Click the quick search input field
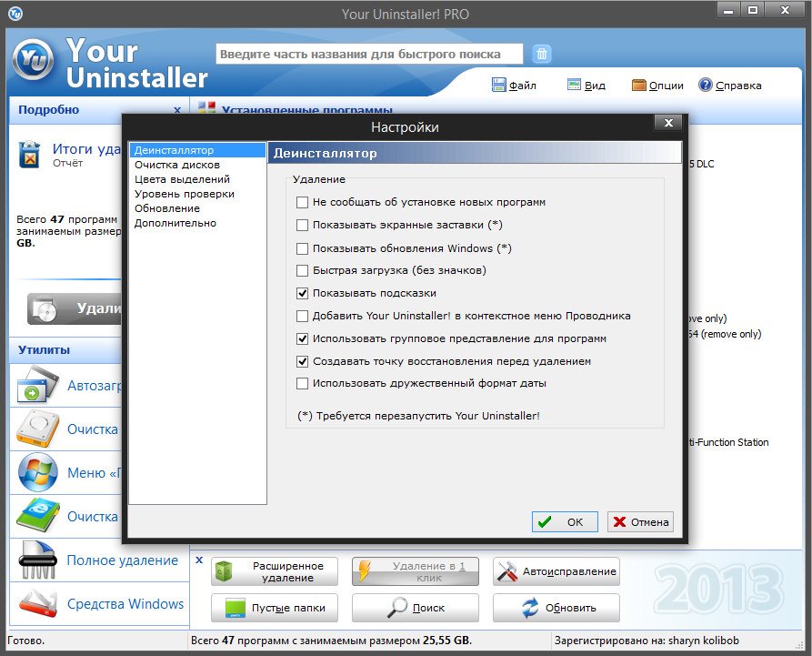The width and height of the screenshot is (812, 656). click(369, 54)
